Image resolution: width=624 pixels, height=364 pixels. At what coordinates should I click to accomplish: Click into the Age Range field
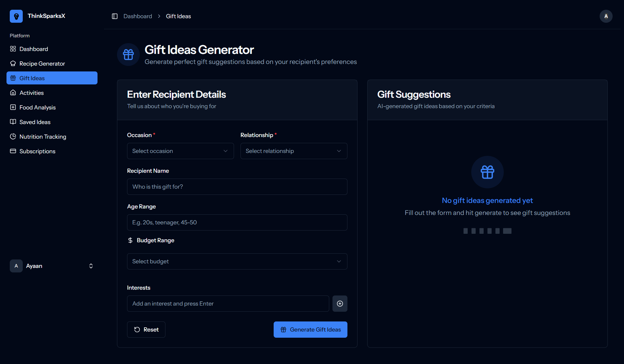237,222
